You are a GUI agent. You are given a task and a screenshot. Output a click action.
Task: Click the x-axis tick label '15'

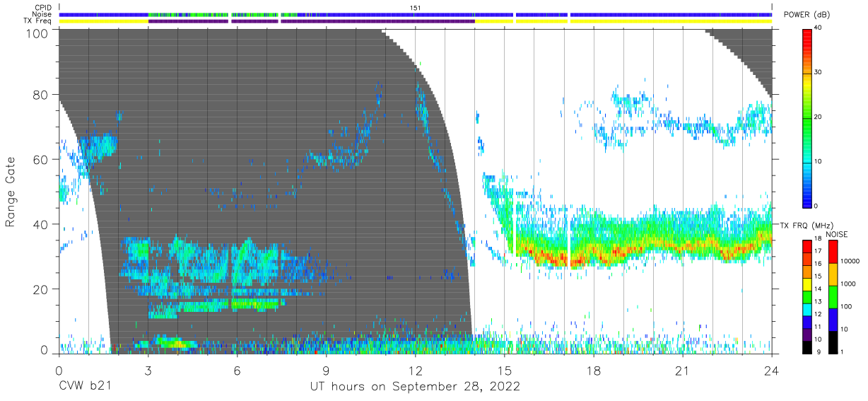504,370
